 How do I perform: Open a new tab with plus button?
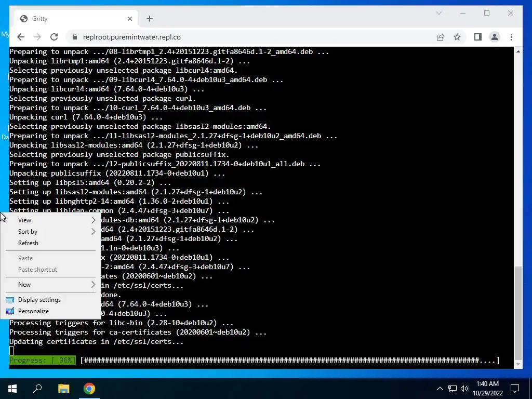click(x=150, y=19)
